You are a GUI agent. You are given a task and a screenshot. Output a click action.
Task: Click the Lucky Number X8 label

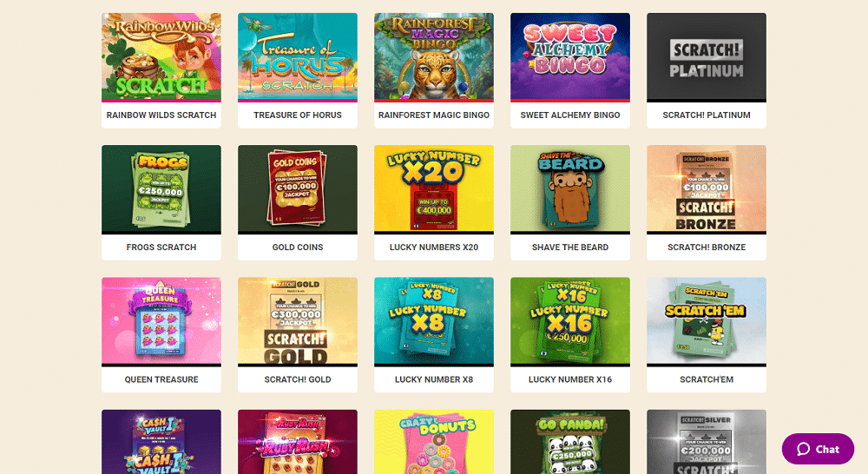point(433,379)
